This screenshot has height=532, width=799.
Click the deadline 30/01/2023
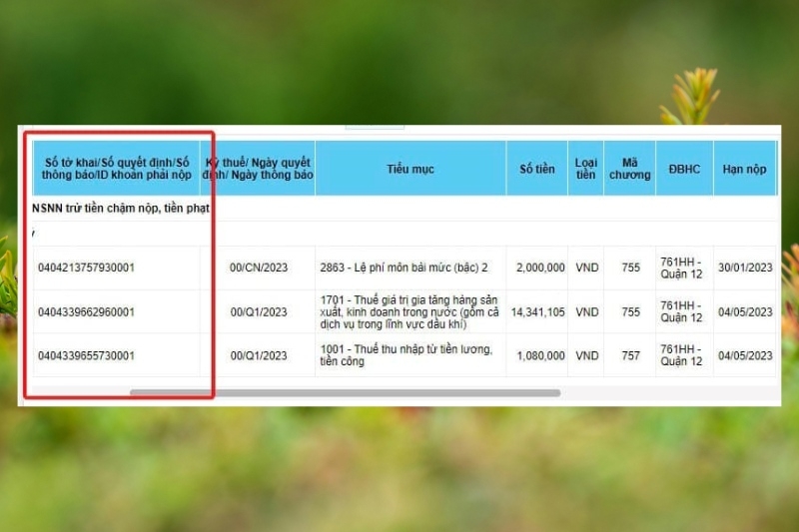[x=745, y=267]
